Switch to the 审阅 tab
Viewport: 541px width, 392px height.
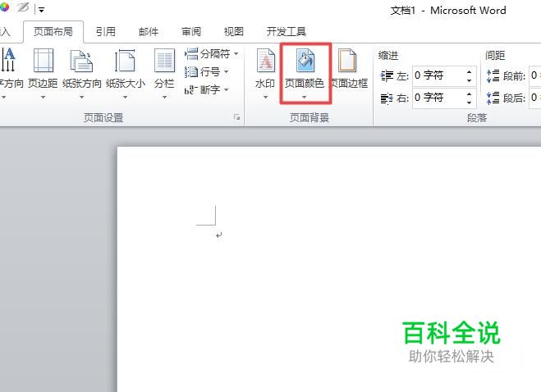191,32
